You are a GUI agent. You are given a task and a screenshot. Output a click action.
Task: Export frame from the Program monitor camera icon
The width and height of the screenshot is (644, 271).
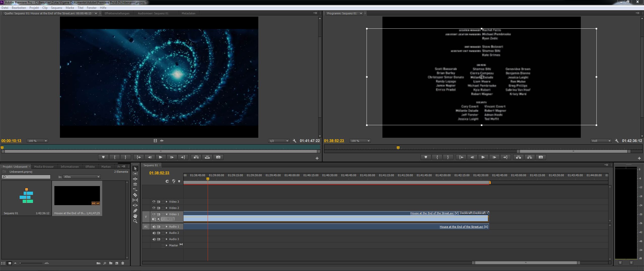[541, 157]
